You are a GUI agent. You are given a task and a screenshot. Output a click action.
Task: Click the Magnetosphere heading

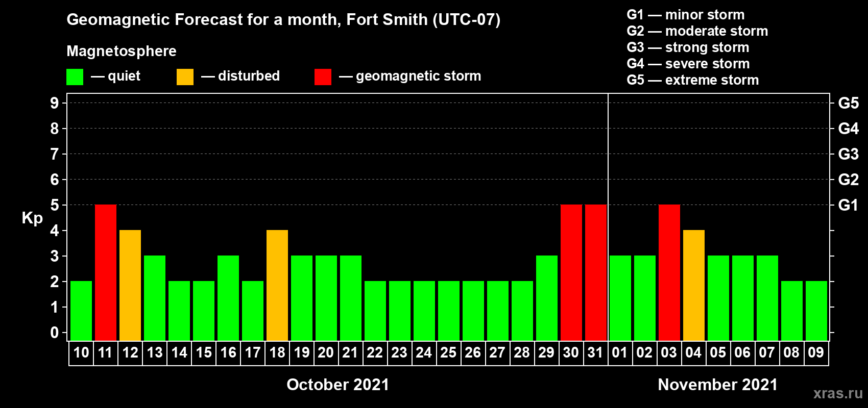[122, 51]
